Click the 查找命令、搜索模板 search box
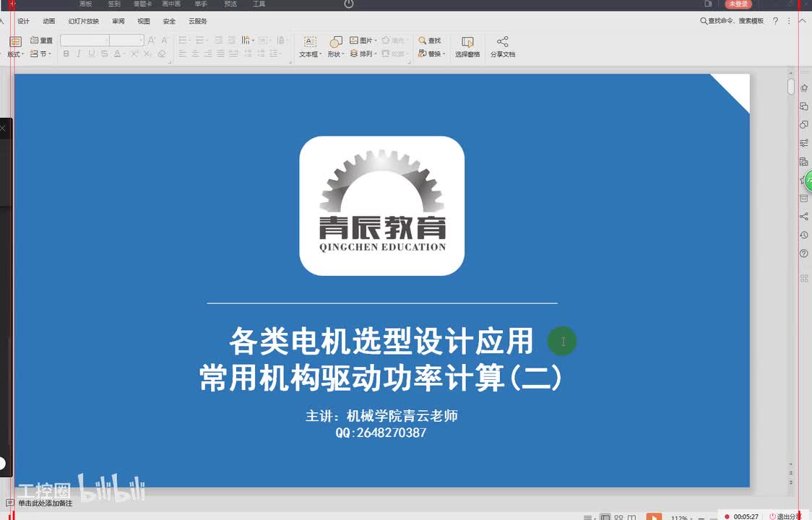 click(732, 21)
